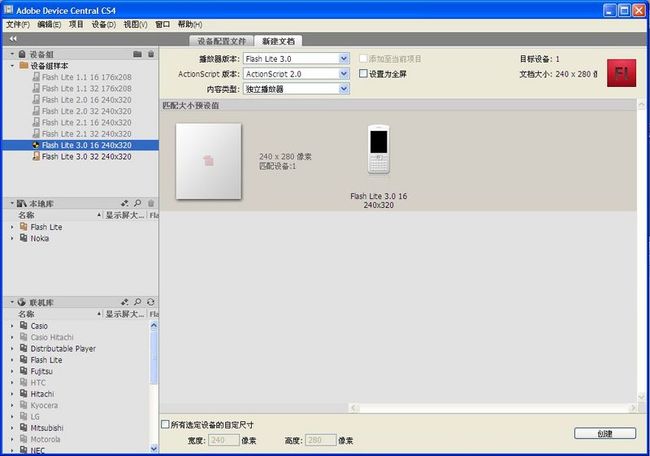The image size is (650, 456).
Task: Open the Edit menu
Action: [x=49, y=24]
